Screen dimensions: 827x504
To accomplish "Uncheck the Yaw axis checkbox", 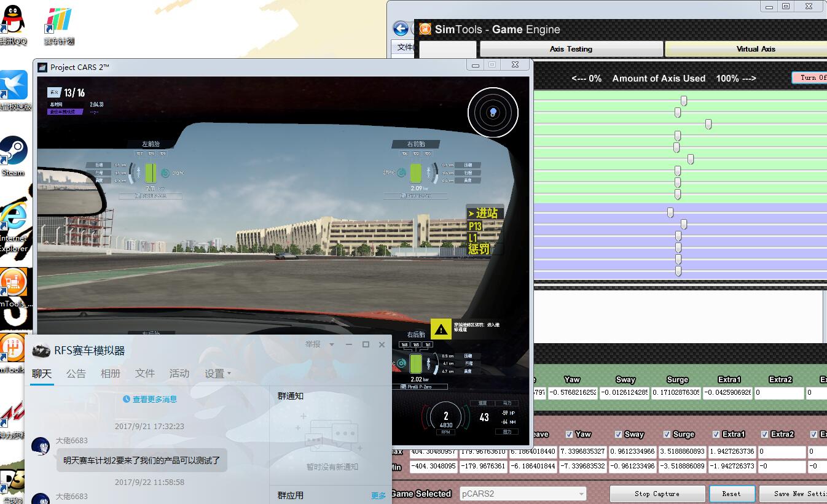I will 569,434.
